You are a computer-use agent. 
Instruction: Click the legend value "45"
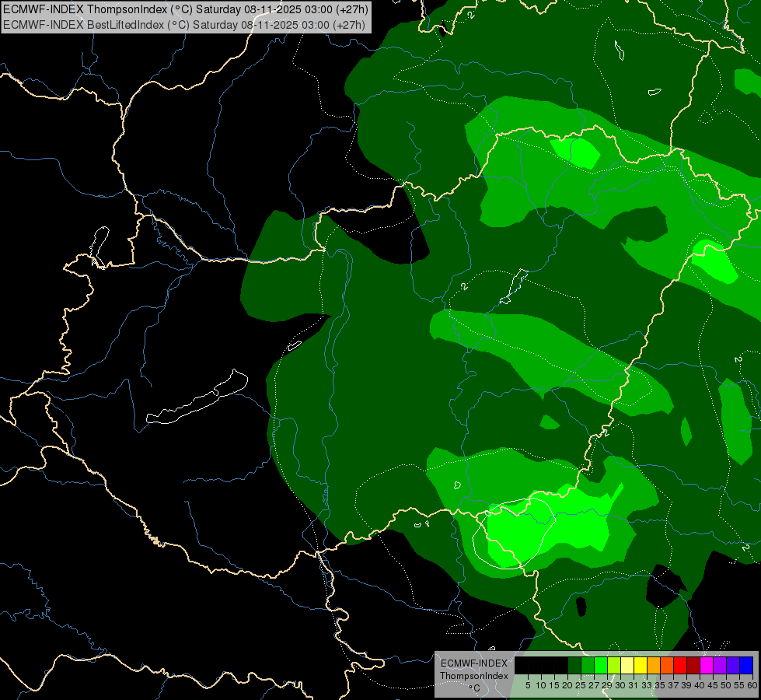point(713,685)
